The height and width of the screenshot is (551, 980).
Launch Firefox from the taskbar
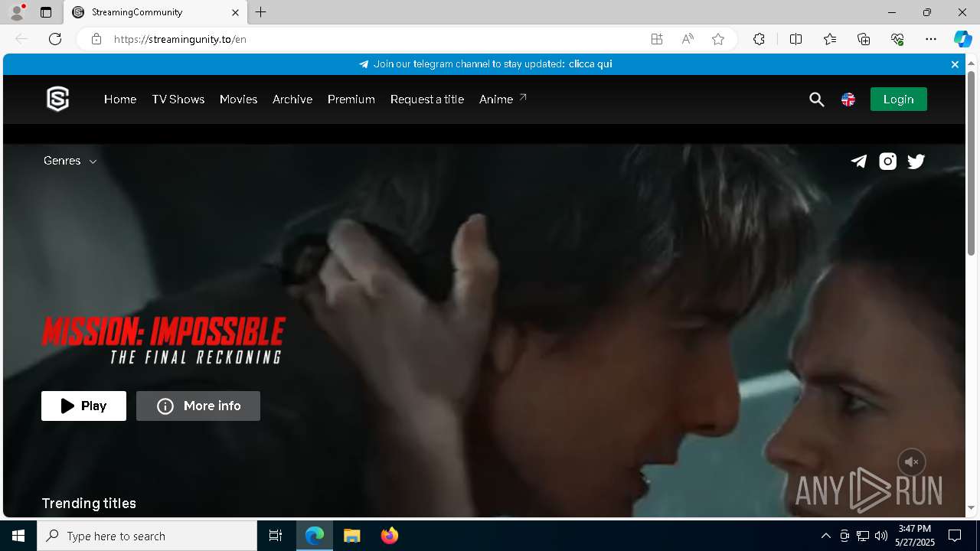point(390,536)
